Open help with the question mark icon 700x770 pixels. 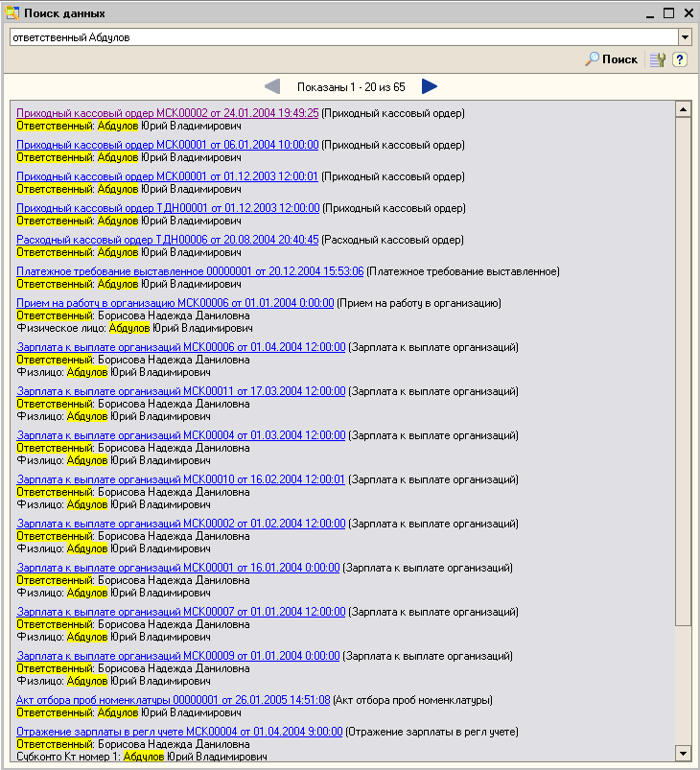click(x=679, y=59)
